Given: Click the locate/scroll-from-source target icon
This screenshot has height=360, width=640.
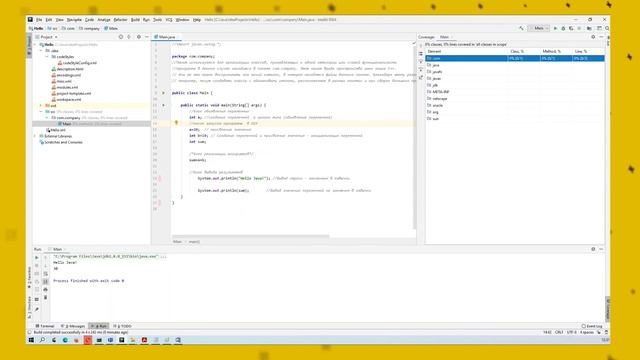Looking at the screenshot, I should click(121, 37).
